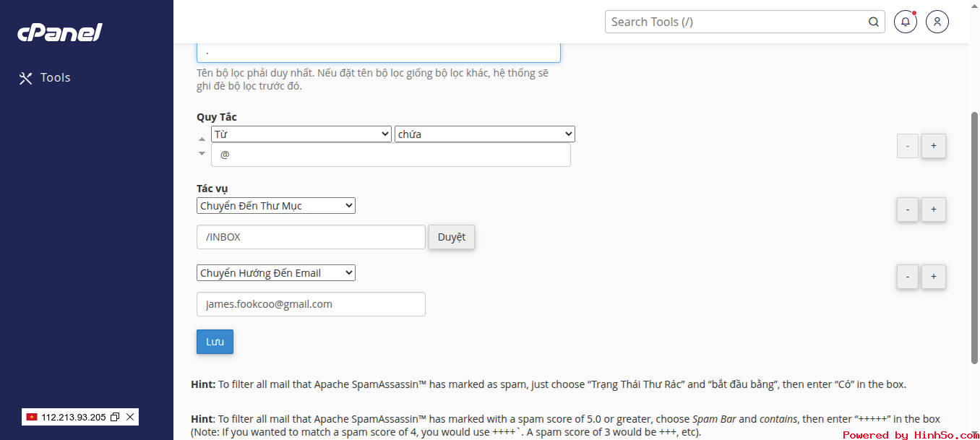
Task: Click the james.fookcoo@gmail.com email field
Action: pos(311,304)
